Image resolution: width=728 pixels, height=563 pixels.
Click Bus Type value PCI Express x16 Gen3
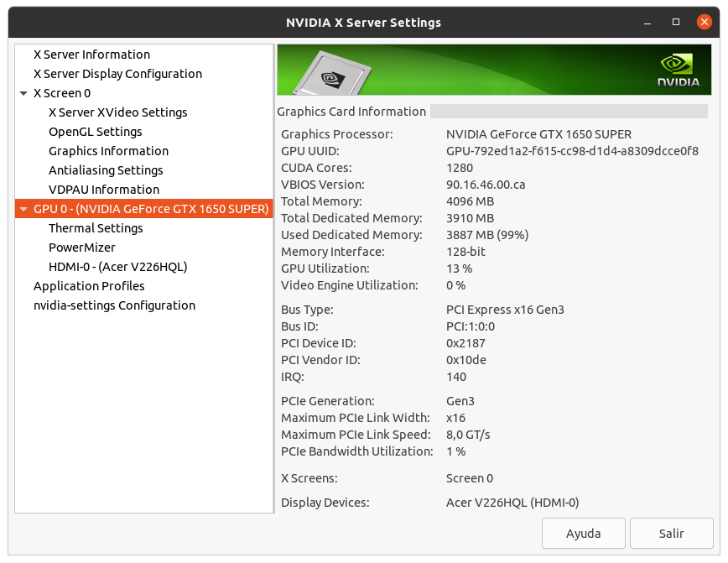[505, 310]
